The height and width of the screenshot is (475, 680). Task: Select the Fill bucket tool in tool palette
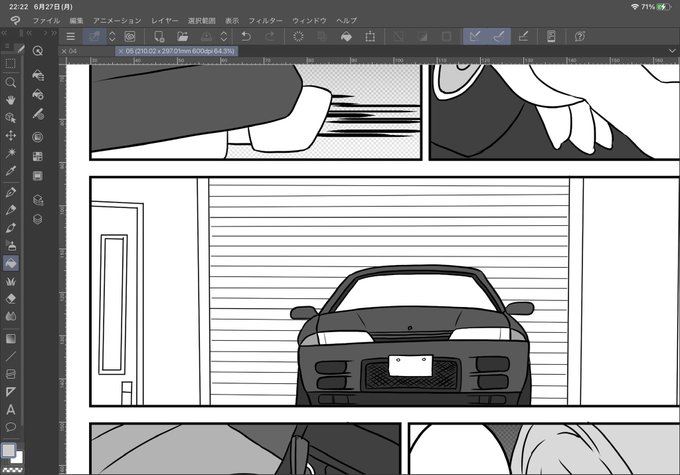pos(10,263)
